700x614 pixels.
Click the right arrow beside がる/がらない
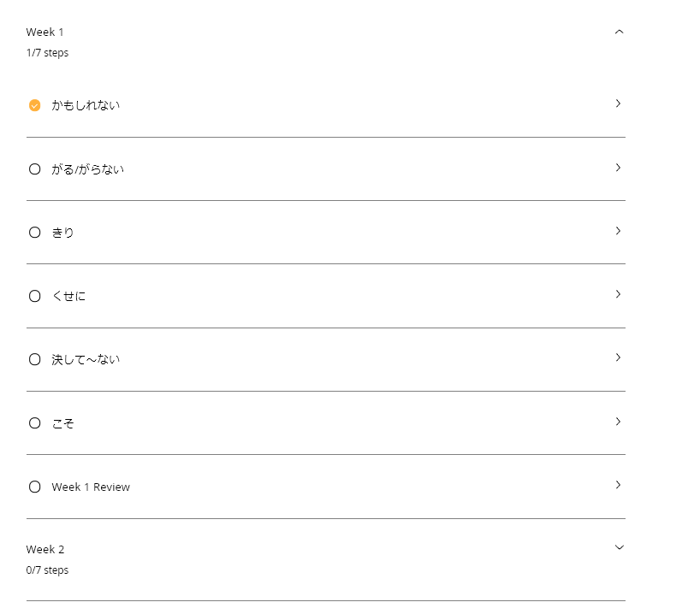click(x=618, y=168)
